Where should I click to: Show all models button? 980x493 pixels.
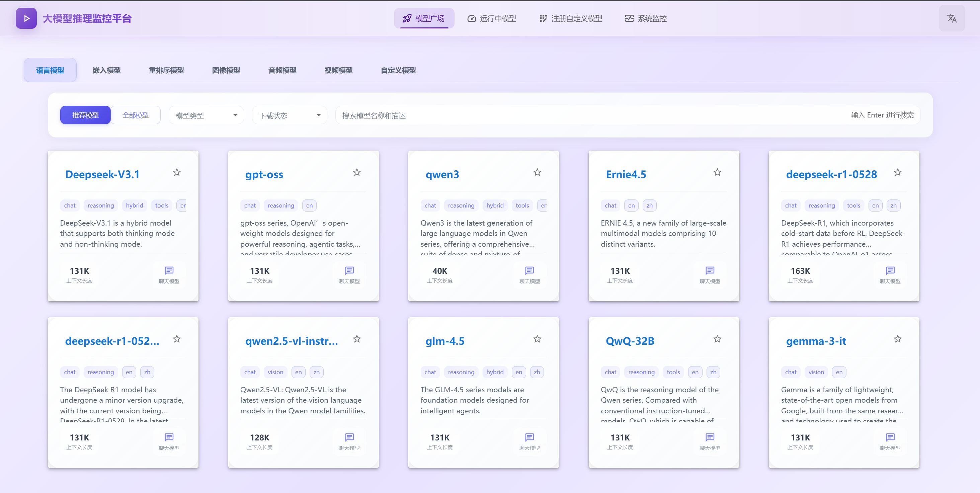point(136,115)
